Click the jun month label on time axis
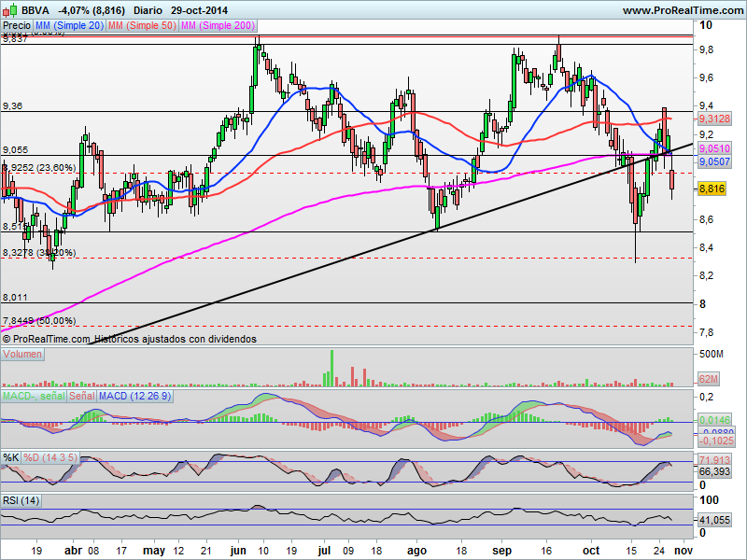The image size is (747, 560). 237,551
